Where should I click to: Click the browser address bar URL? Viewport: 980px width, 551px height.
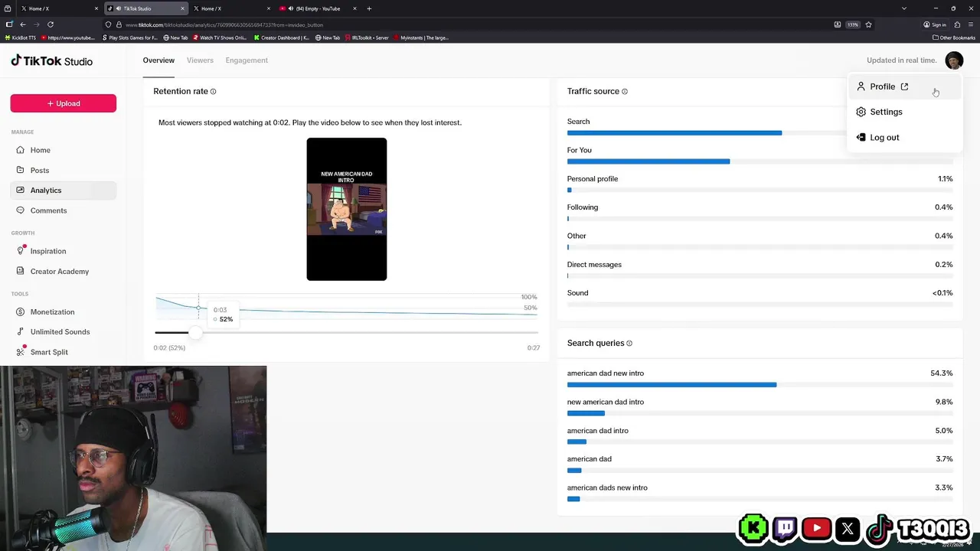(x=224, y=24)
